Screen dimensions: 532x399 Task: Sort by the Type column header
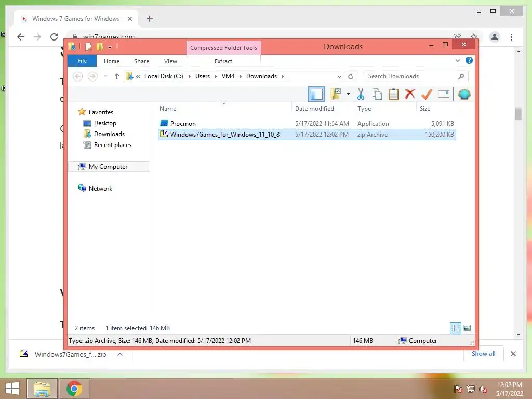[385, 108]
